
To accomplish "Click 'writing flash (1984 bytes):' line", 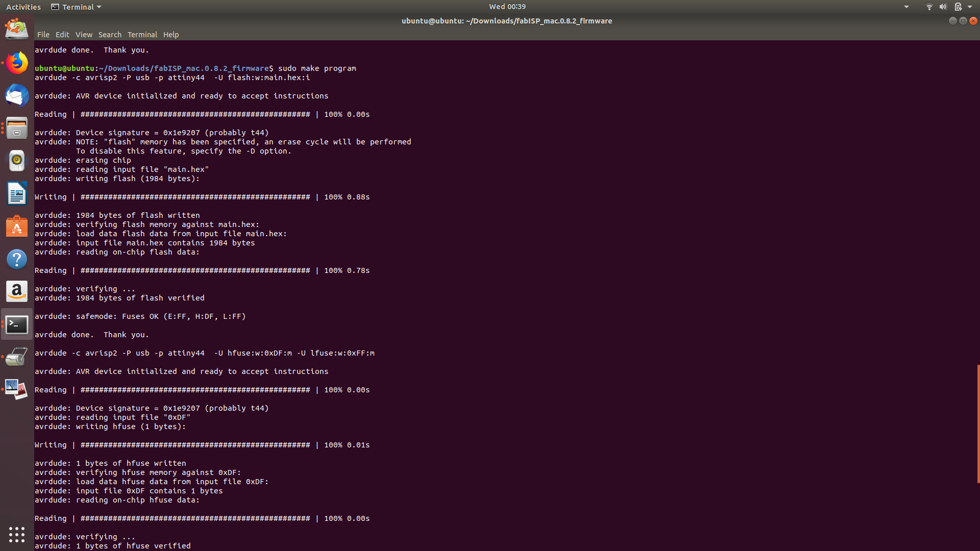I will [138, 179].
